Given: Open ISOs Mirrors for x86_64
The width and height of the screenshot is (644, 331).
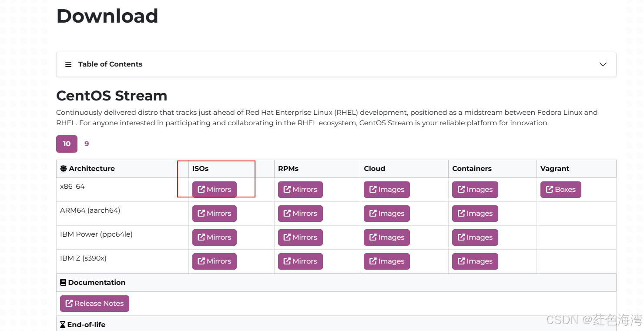Looking at the screenshot, I should [215, 190].
